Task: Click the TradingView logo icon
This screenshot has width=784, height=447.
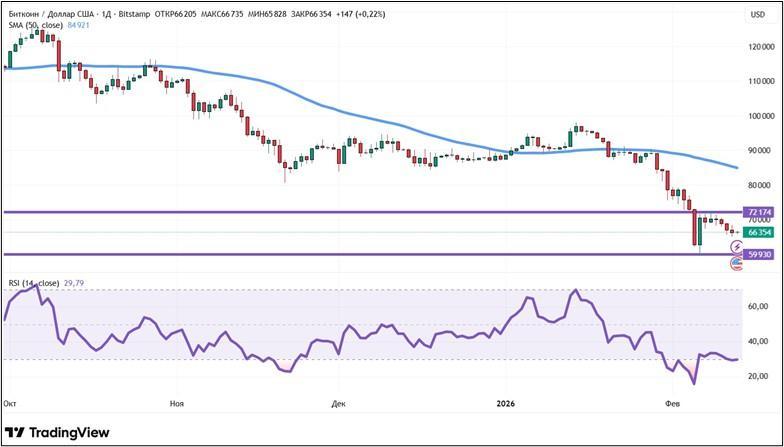Action: tap(15, 432)
